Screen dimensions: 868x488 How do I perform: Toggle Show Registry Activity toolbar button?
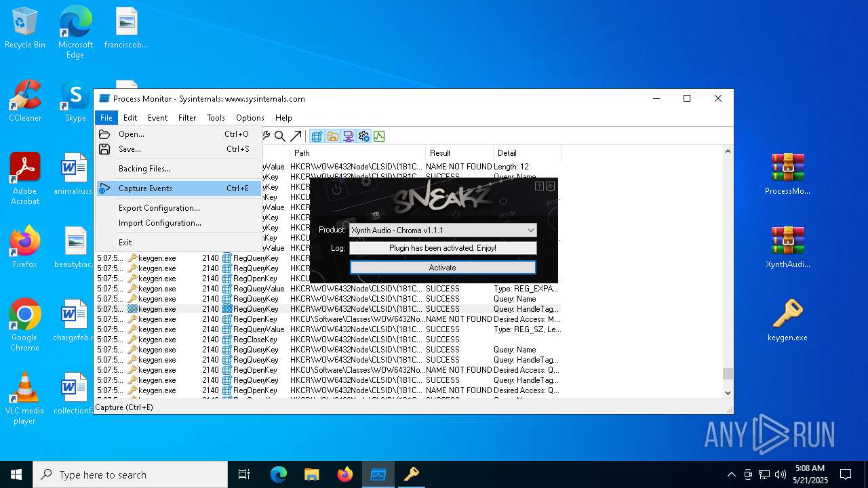(317, 136)
